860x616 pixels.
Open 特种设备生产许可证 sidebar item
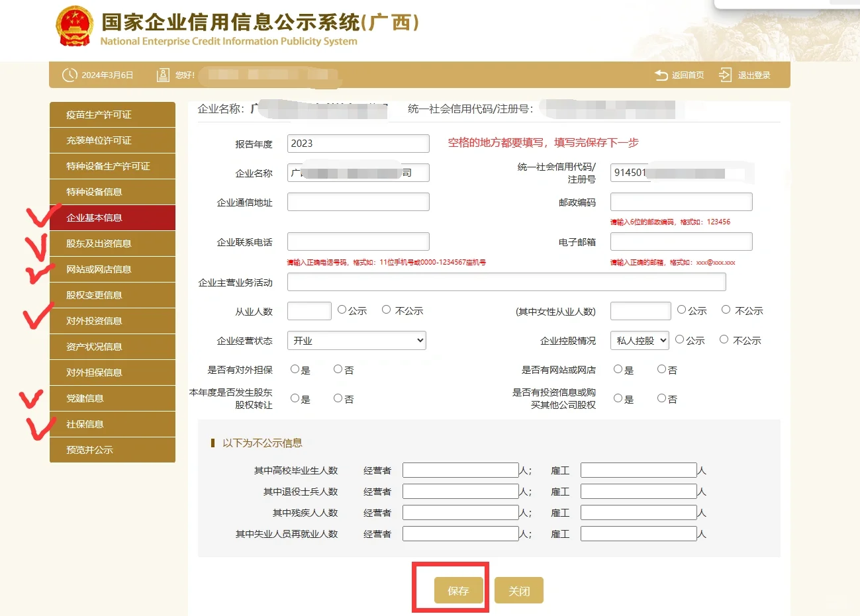pyautogui.click(x=113, y=166)
